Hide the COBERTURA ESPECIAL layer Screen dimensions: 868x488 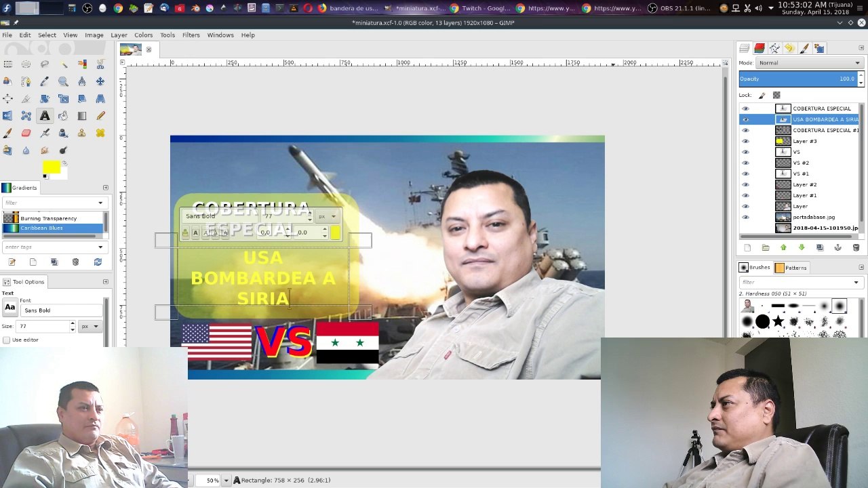(x=745, y=108)
